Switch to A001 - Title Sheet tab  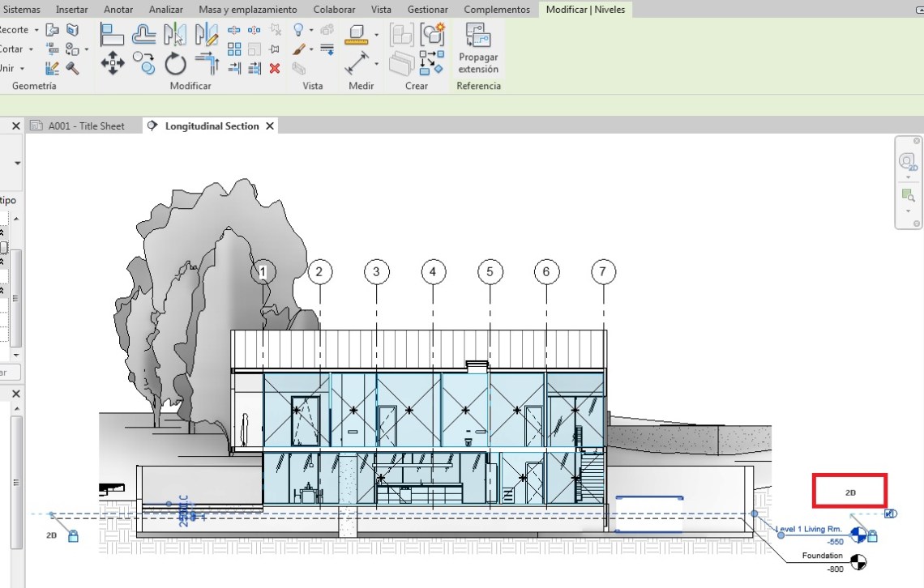tap(86, 126)
